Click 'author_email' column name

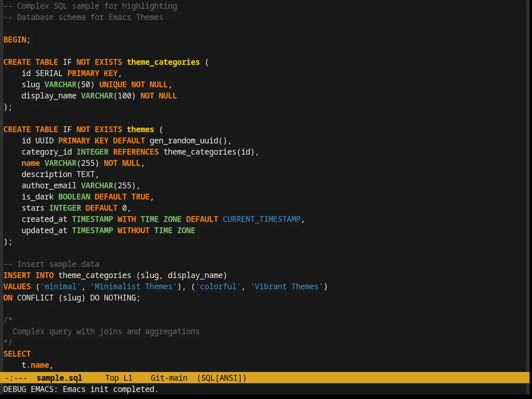click(x=49, y=185)
